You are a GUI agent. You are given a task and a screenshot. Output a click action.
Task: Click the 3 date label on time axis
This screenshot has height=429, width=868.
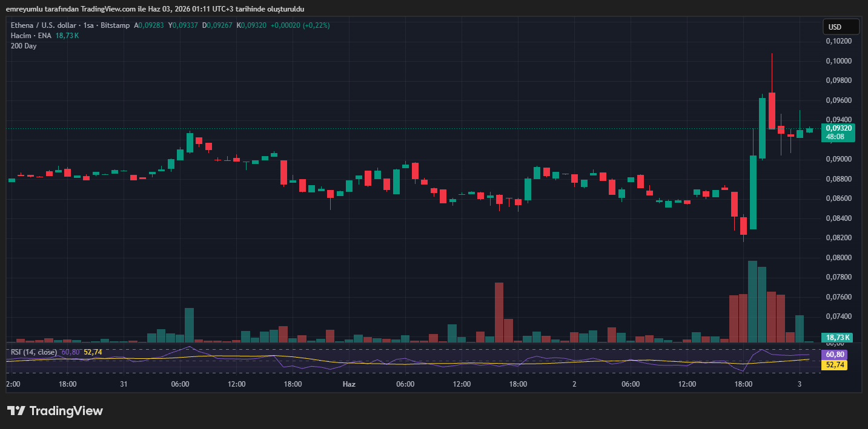coord(800,384)
